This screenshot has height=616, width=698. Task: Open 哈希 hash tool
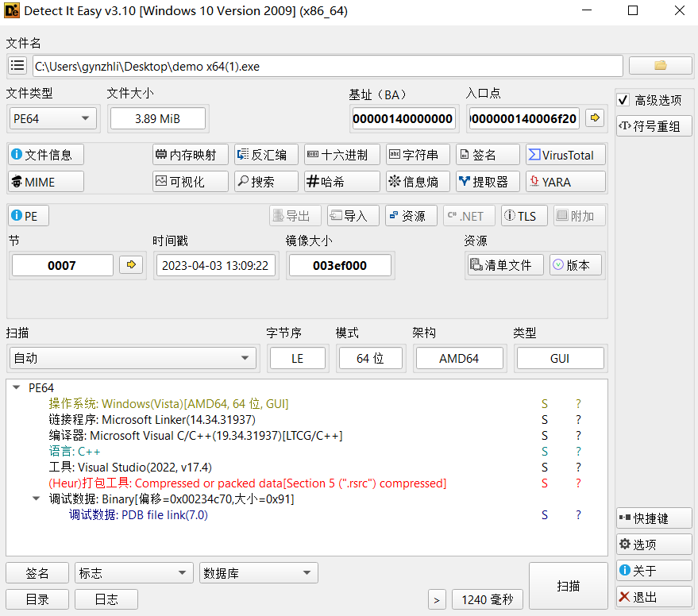(x=342, y=182)
